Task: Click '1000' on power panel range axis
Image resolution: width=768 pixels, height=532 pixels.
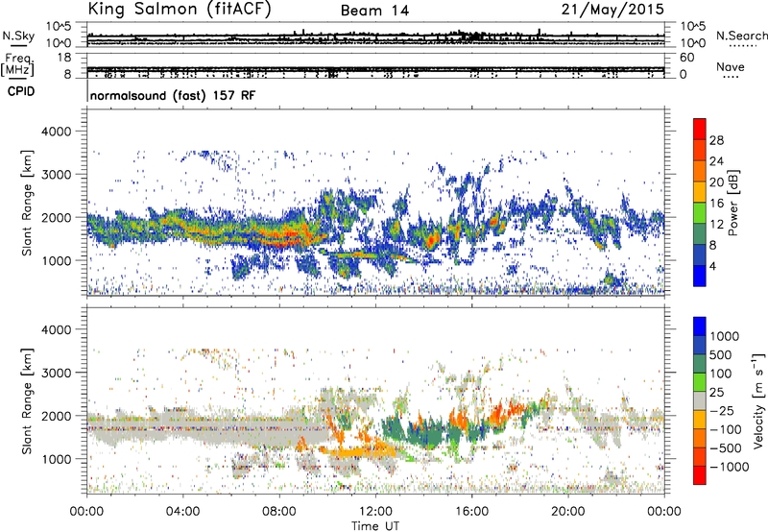Action: [57, 260]
